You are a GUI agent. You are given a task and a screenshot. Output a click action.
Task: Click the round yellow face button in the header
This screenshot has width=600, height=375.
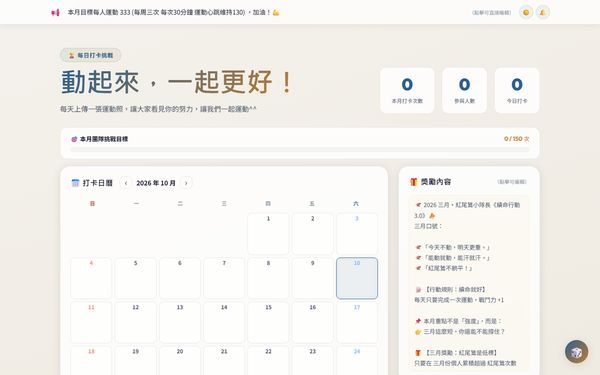coord(526,13)
